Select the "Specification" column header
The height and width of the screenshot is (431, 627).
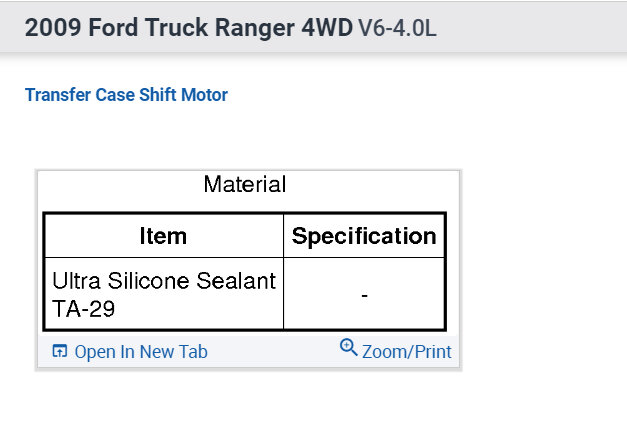pos(364,236)
